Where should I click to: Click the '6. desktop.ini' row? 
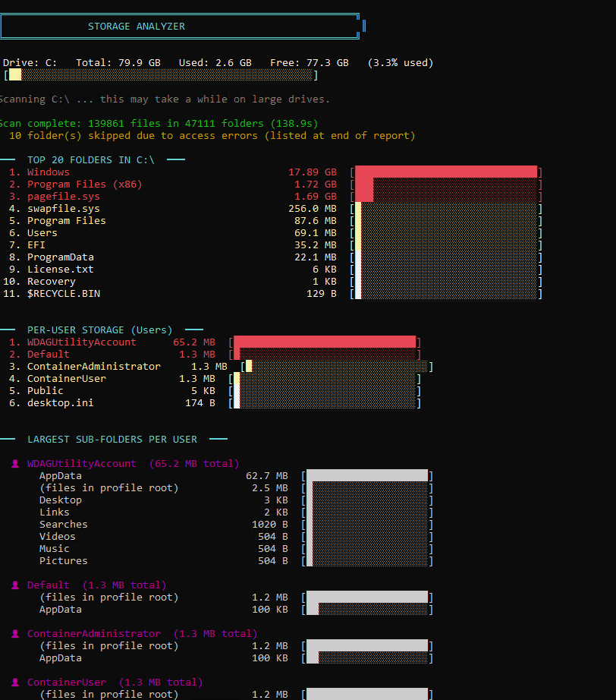(215, 402)
